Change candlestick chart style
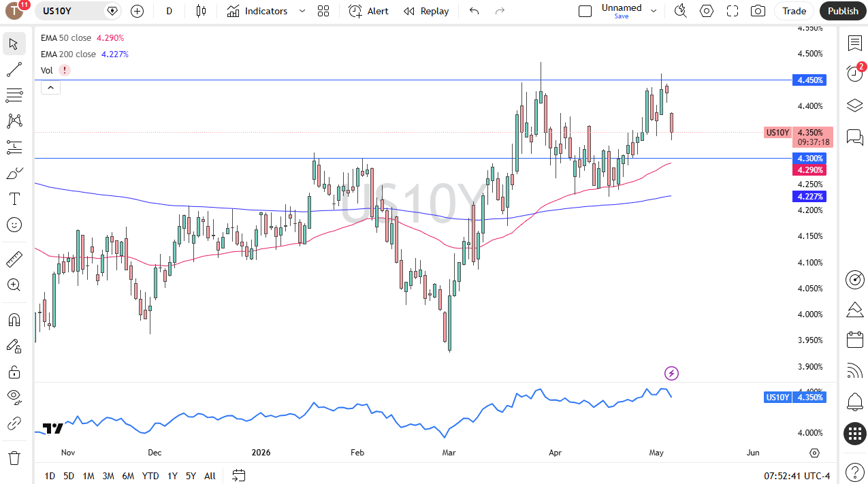868x484 pixels. 201,11
